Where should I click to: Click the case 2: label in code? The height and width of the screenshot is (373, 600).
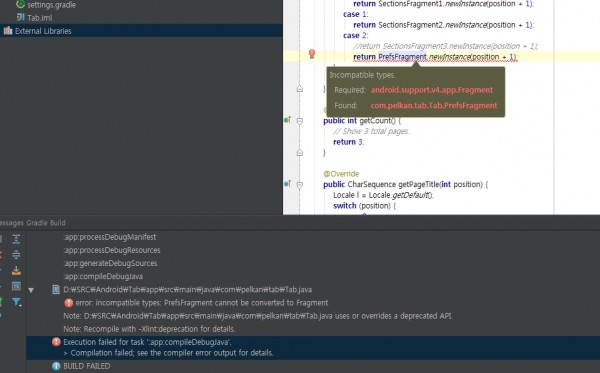pos(355,36)
